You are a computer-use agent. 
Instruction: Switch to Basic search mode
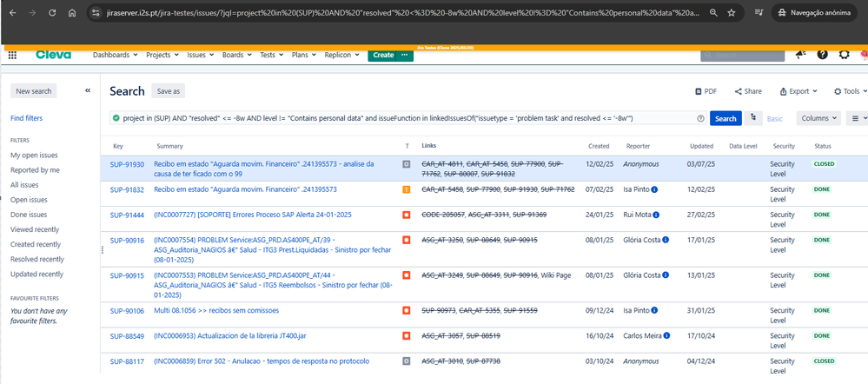click(775, 118)
